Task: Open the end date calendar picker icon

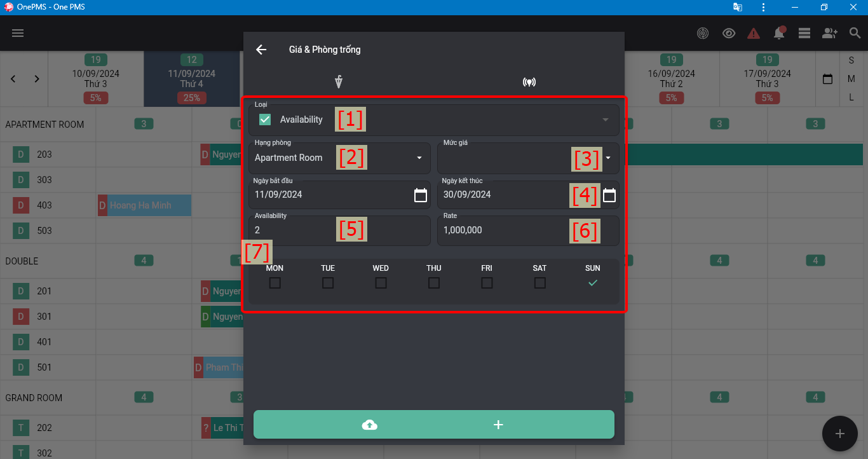Action: [x=609, y=195]
